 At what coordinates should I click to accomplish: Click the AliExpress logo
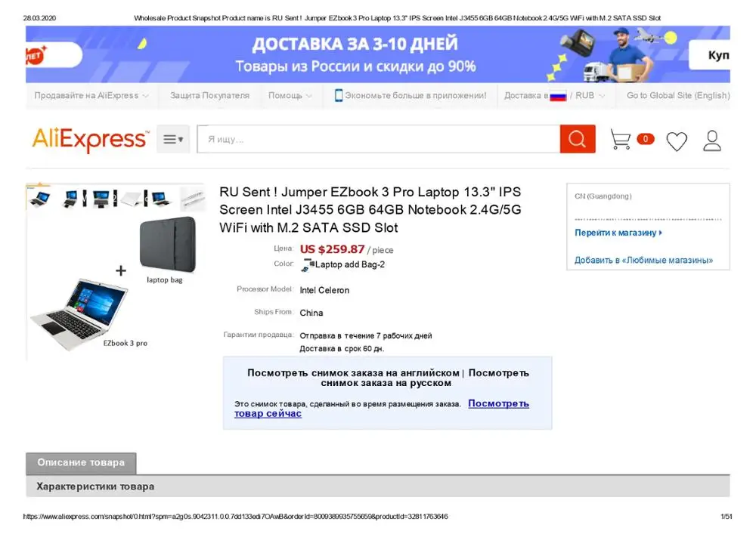pyautogui.click(x=91, y=140)
